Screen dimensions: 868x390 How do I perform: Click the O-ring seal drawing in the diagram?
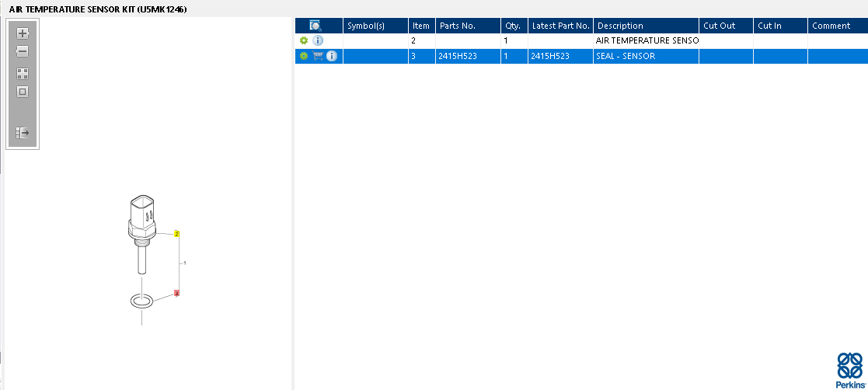point(142,301)
